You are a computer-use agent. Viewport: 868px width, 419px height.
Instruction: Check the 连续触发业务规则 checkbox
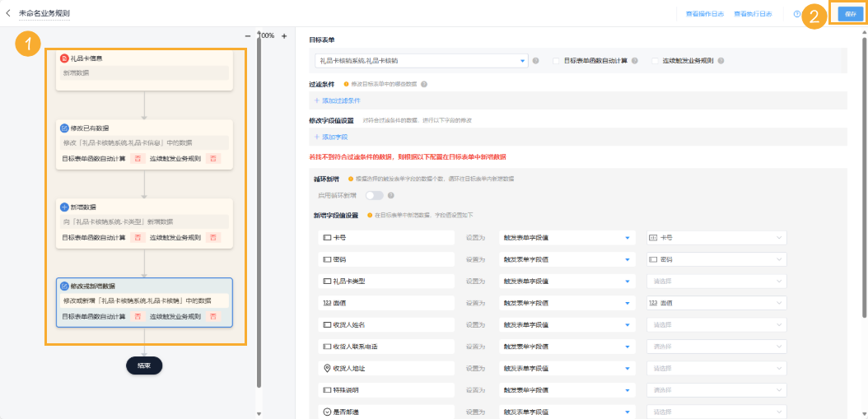(655, 61)
